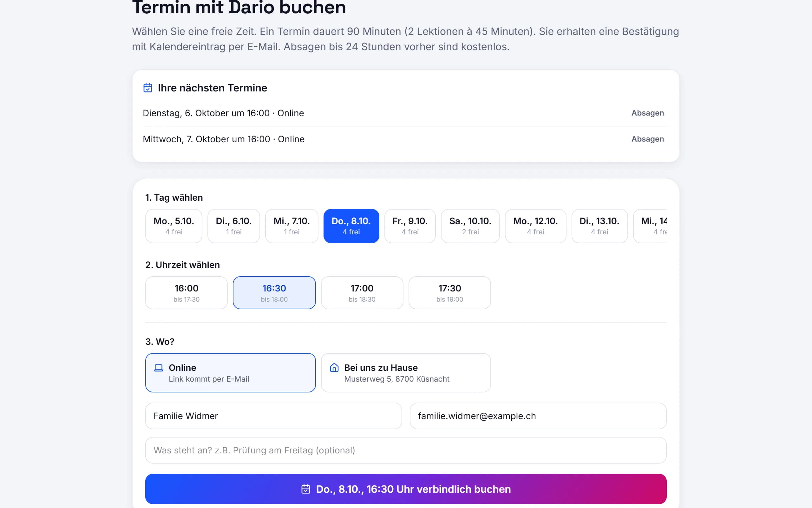The image size is (812, 508).
Task: Click the calendar icon on the booking button
Action: (x=305, y=489)
